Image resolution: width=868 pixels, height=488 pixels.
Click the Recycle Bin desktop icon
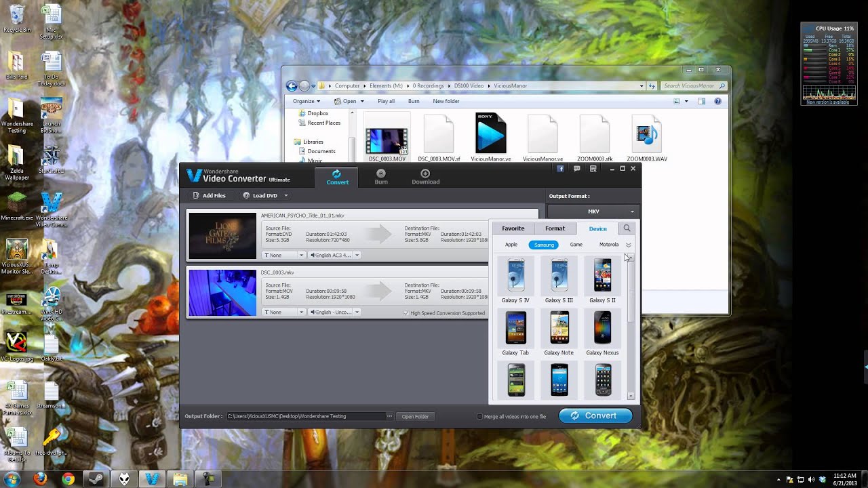[x=16, y=19]
